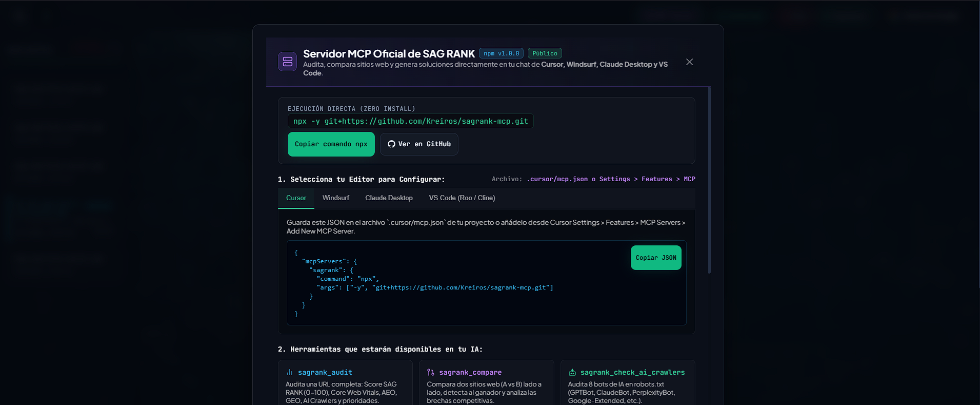
Task: Click heading "1. Selecciona tu Editor para Configurar:"
Action: (362, 179)
